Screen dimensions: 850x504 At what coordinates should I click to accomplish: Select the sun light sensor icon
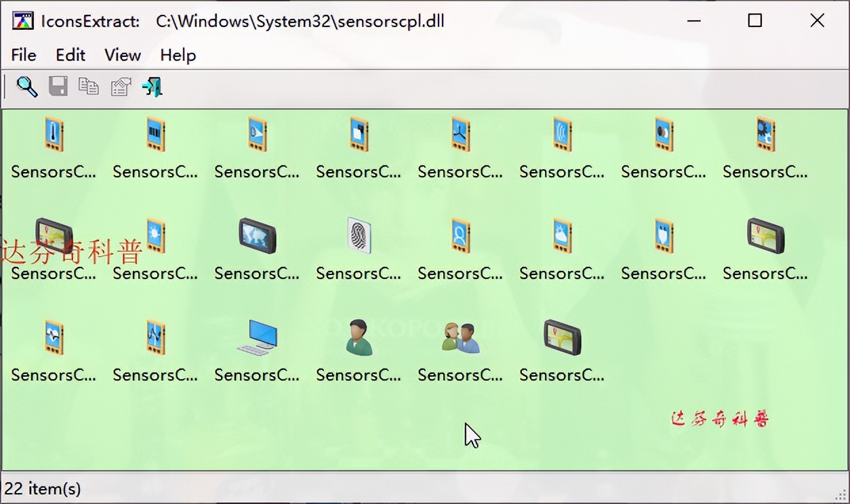click(155, 236)
